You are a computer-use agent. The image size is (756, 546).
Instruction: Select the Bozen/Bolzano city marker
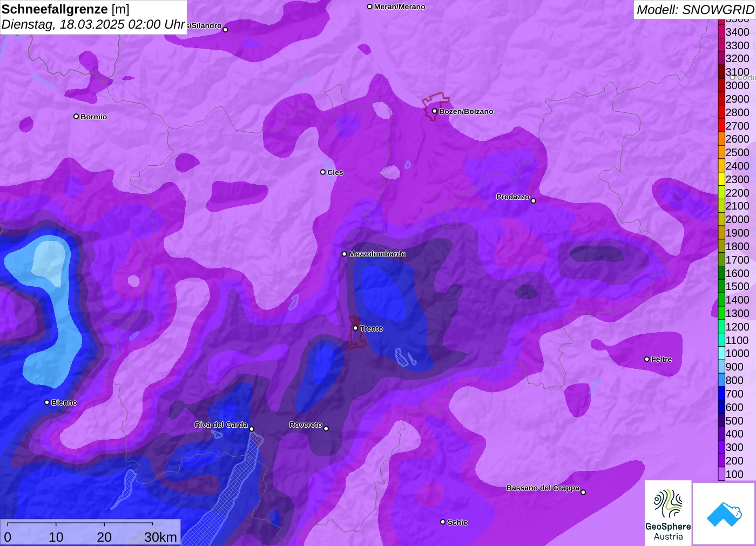pos(434,111)
